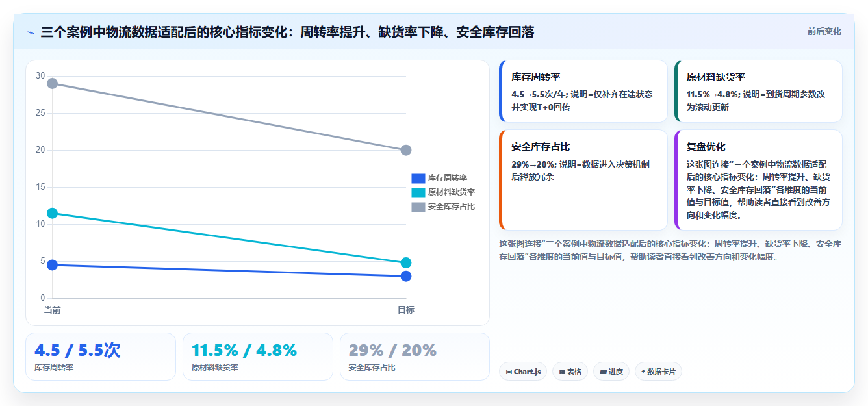Toggle the 原材料缺货率 legend color box

[418, 192]
